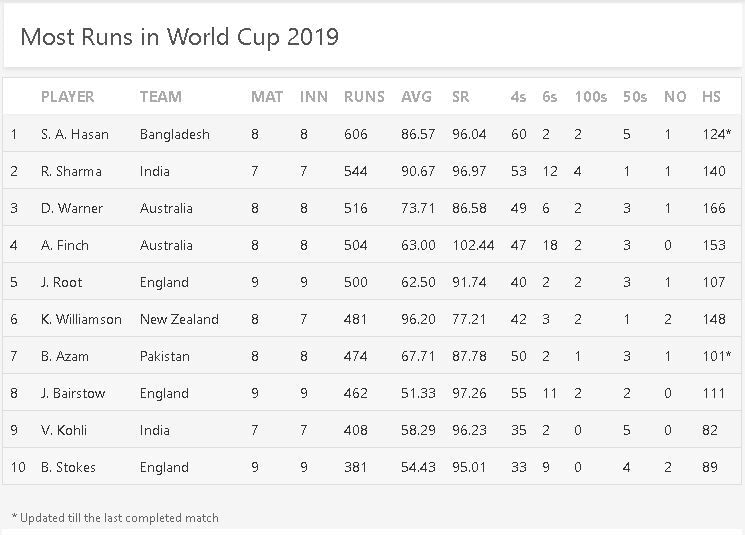
Task: Open player R. Sharma
Action: point(71,171)
